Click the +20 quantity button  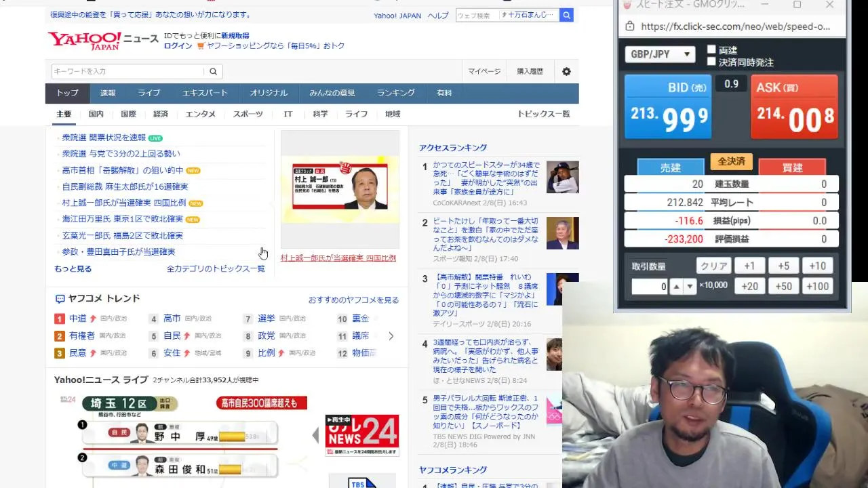(x=749, y=287)
